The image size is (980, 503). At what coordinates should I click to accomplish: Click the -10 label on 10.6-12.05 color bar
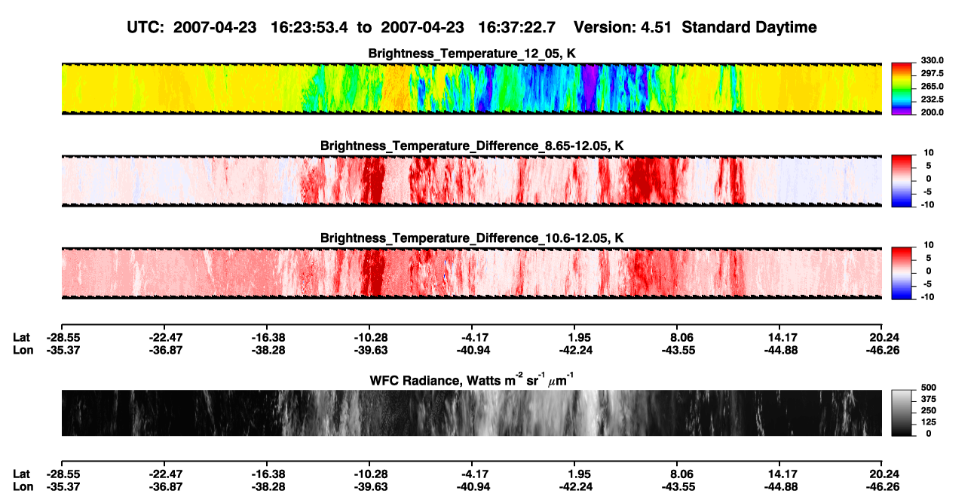[927, 297]
